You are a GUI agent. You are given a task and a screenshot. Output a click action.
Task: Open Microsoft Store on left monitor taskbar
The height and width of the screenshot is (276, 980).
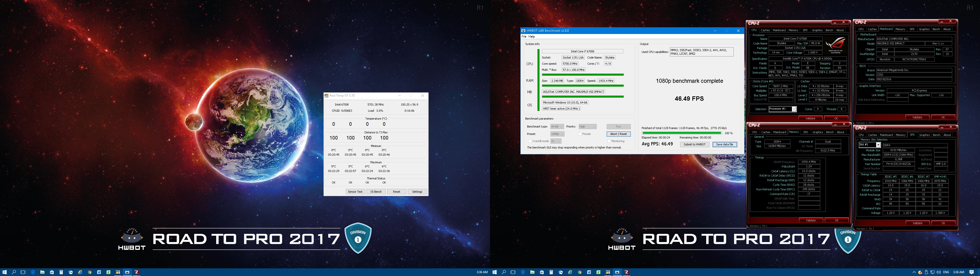point(52,272)
